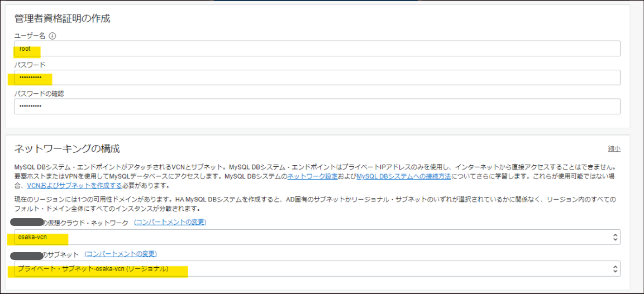The width and height of the screenshot is (644, 294).
Task: Click the 管理者資格証明の作成 heading
Action: (x=62, y=18)
